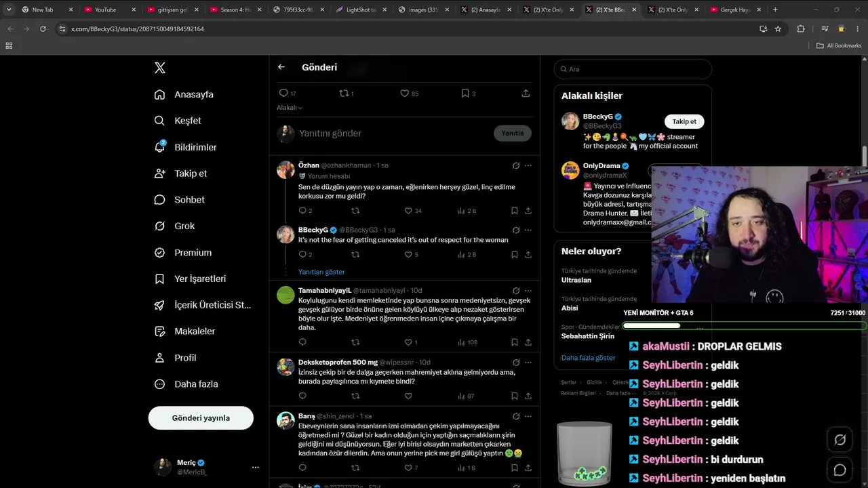Image resolution: width=868 pixels, height=488 pixels.
Task: Click Özhan's profile avatar
Action: click(x=285, y=170)
